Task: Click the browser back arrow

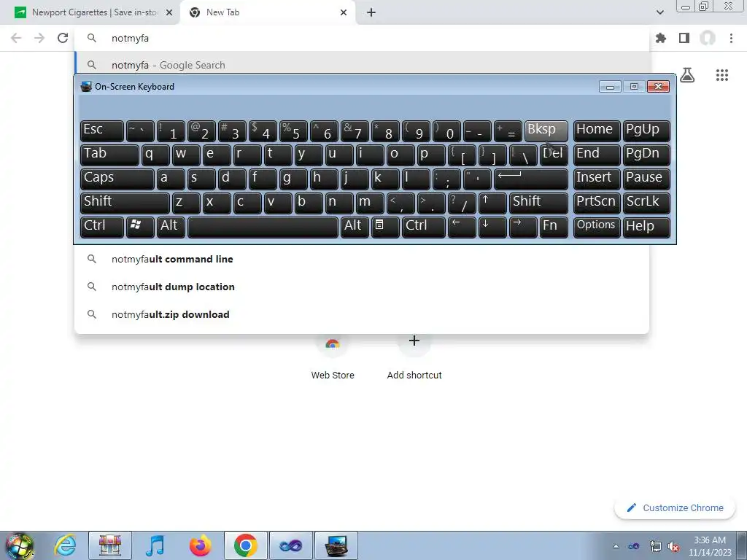Action: click(x=16, y=38)
